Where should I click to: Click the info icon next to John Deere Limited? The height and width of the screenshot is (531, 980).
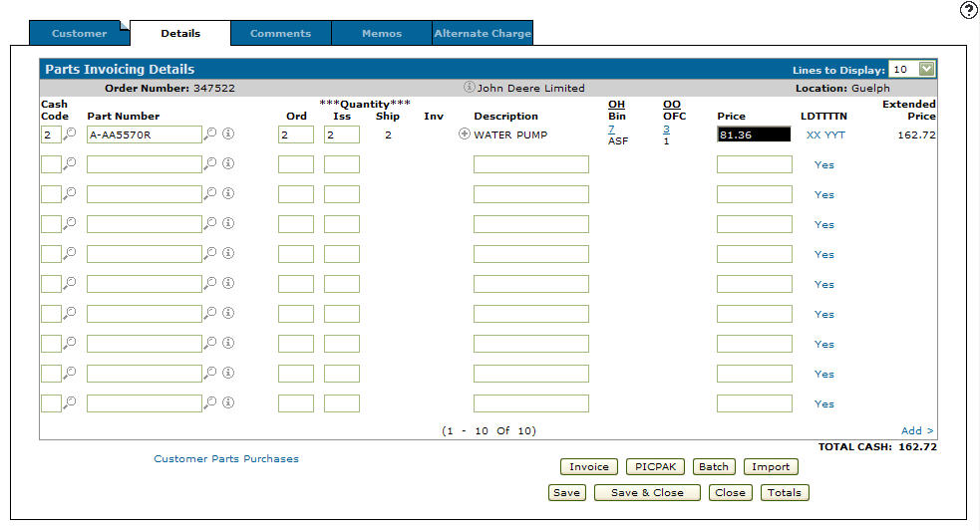[x=469, y=88]
